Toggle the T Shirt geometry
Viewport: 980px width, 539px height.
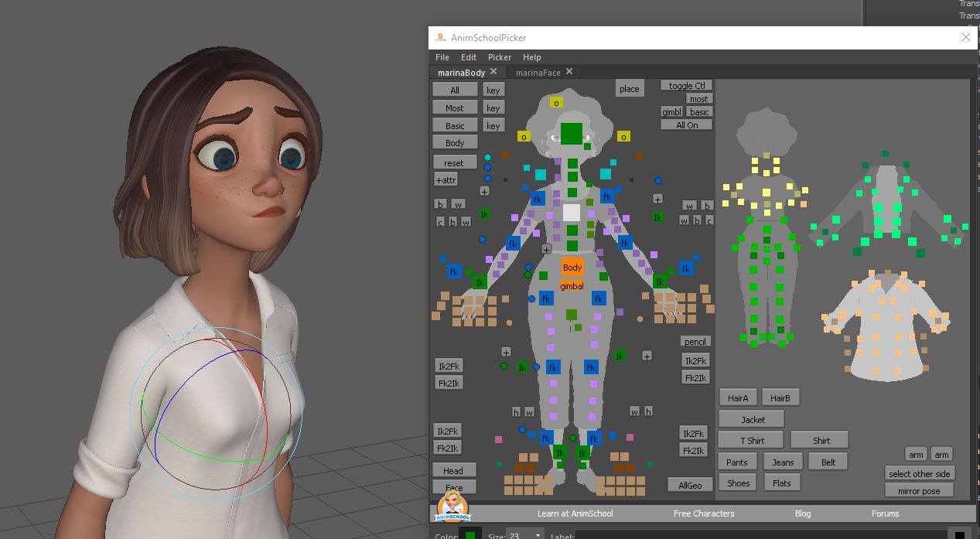point(751,440)
